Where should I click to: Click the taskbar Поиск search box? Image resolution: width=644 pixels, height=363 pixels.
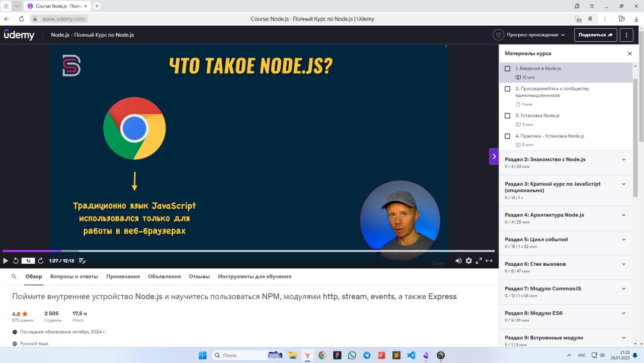tap(248, 355)
